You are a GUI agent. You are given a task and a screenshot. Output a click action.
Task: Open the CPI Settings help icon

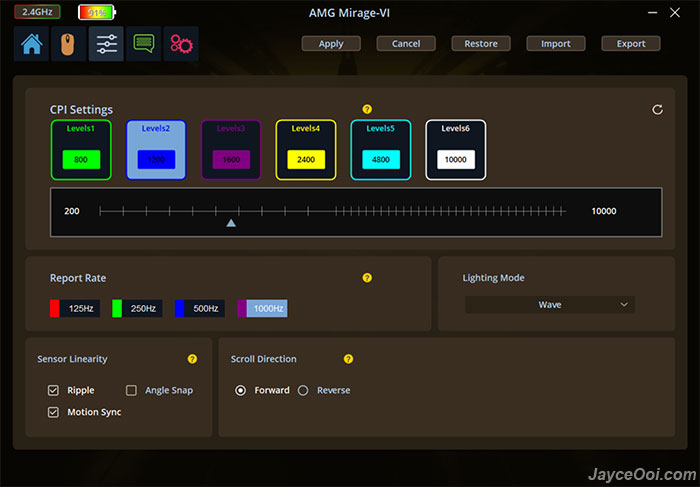(x=367, y=109)
